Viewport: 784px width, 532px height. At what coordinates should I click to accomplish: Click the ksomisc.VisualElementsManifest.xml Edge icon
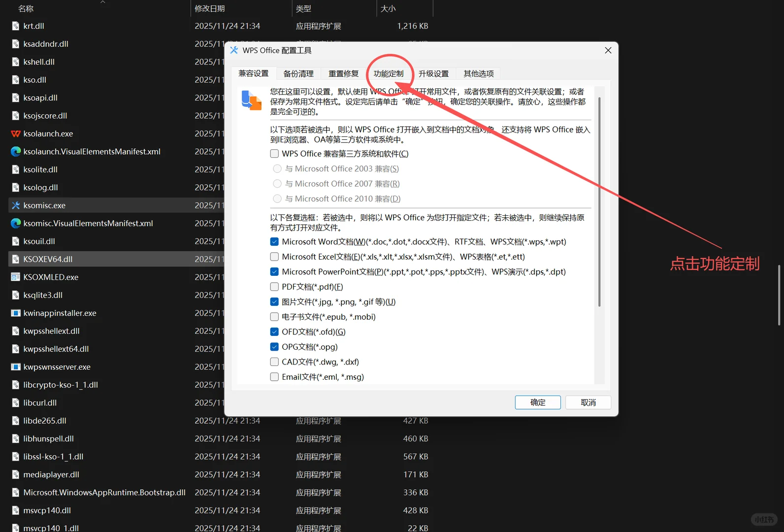[x=16, y=223]
